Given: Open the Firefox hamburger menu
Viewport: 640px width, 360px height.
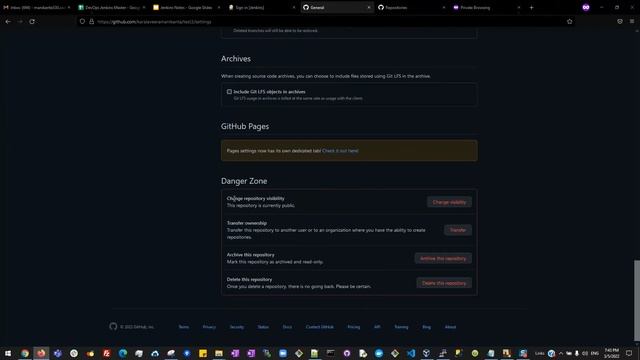Looking at the screenshot, I should [632, 22].
